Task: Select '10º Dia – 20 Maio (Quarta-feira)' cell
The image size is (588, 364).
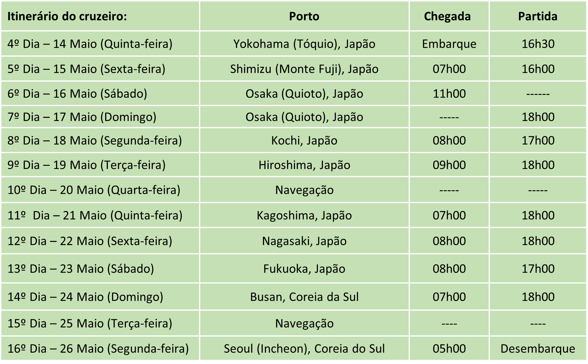Action: pos(94,190)
